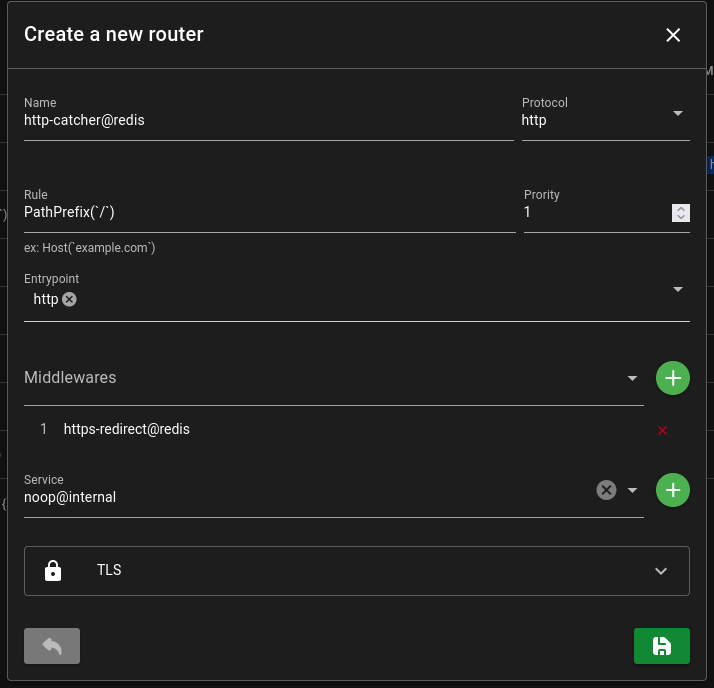Click the green add middleware plus button
Screen dimensions: 714x688
[673, 378]
